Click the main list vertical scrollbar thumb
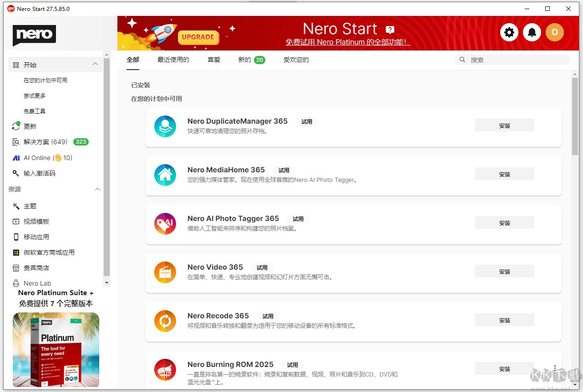This screenshot has width=583, height=392. coord(575,116)
